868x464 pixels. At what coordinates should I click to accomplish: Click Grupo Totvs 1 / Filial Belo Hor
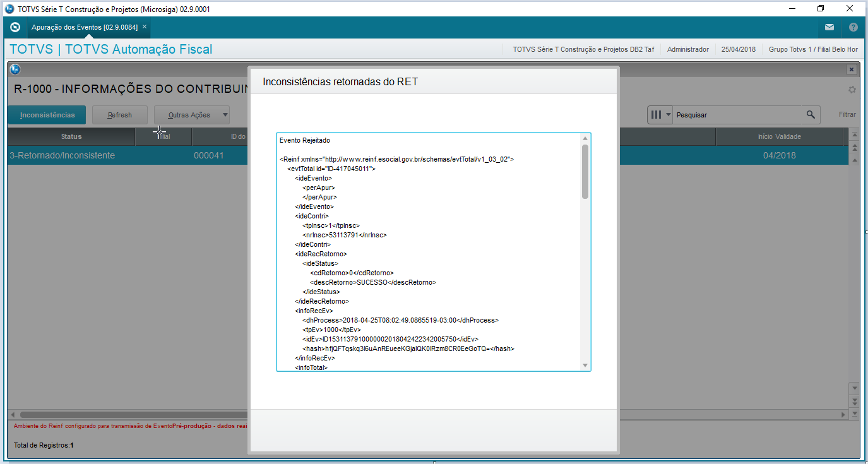pyautogui.click(x=813, y=49)
